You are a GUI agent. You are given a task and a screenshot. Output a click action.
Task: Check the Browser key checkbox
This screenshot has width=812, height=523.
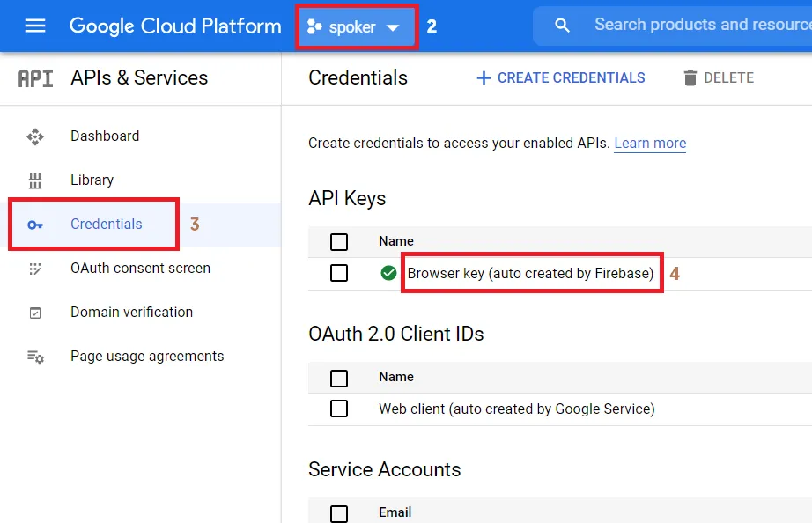click(x=339, y=273)
